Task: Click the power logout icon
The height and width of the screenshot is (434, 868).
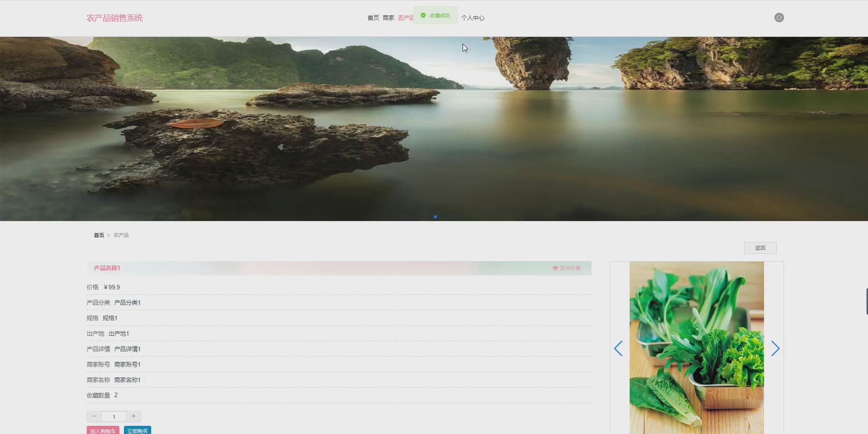Action: pos(779,18)
